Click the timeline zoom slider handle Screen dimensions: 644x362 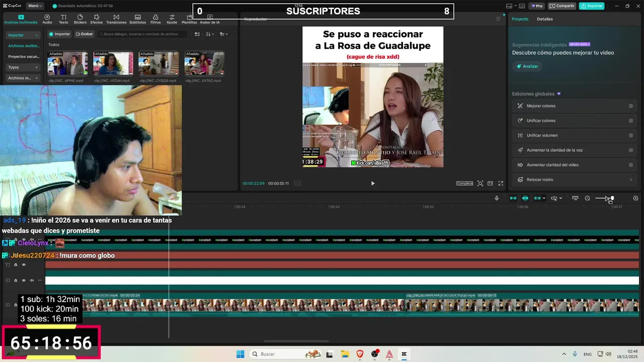pos(612,198)
